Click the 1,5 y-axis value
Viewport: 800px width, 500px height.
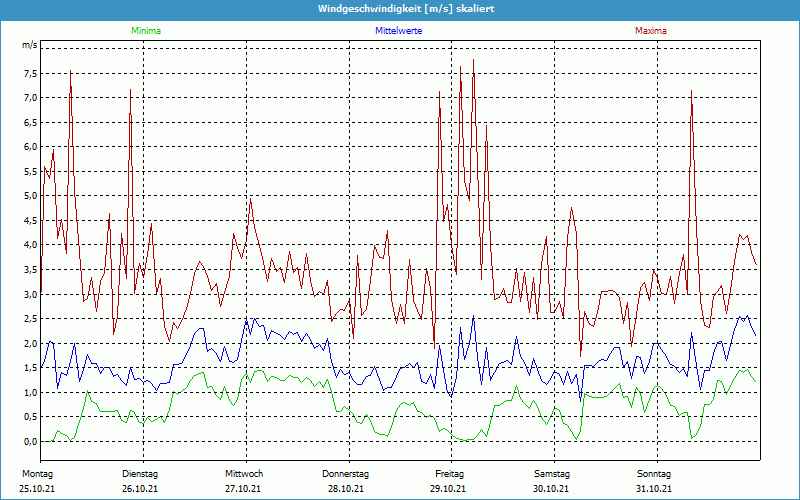31,368
